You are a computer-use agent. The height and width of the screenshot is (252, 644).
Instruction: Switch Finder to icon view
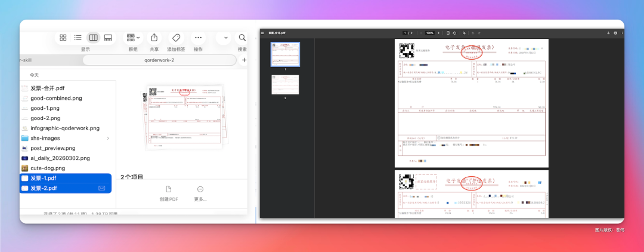point(63,38)
